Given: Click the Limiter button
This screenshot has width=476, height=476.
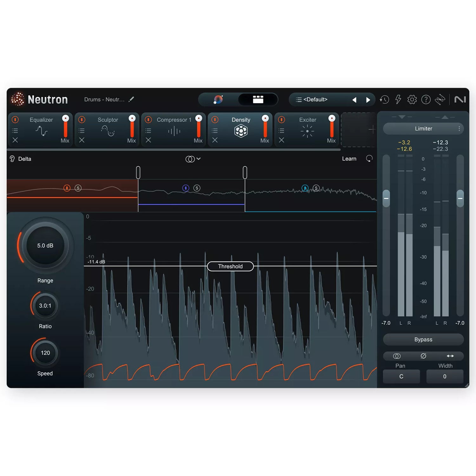Looking at the screenshot, I should pyautogui.click(x=423, y=129).
